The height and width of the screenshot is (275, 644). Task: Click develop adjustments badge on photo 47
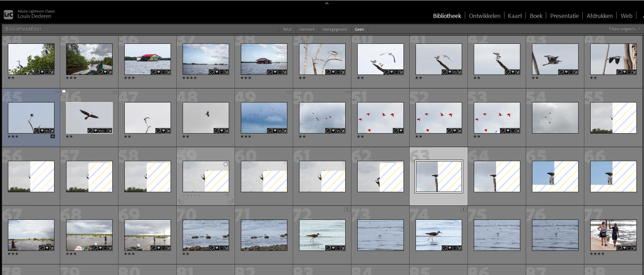(168, 131)
